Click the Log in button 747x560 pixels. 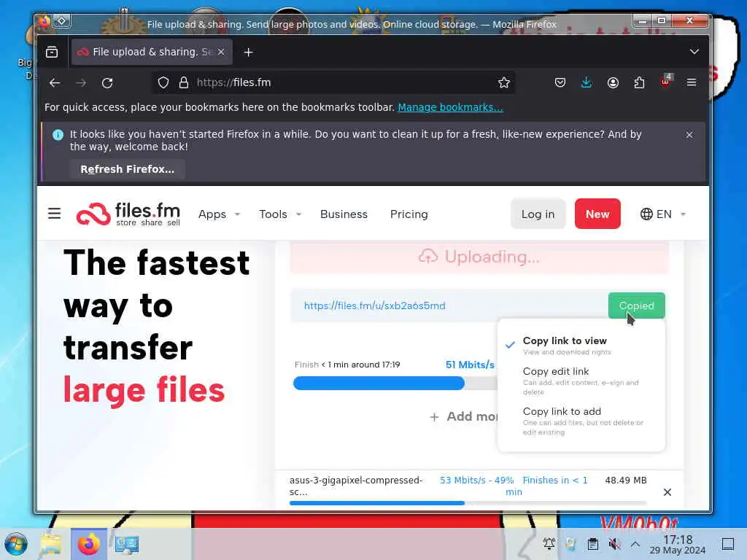[x=538, y=214]
